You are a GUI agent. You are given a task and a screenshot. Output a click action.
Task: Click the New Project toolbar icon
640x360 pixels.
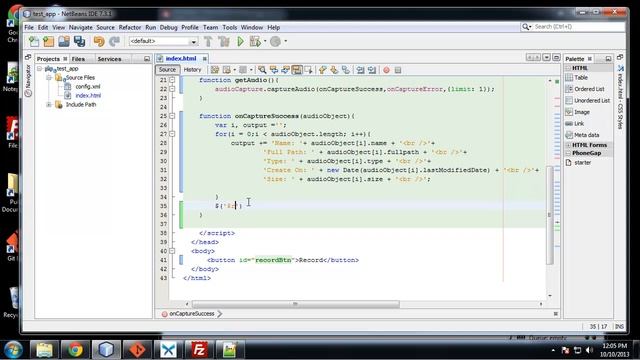click(49, 41)
